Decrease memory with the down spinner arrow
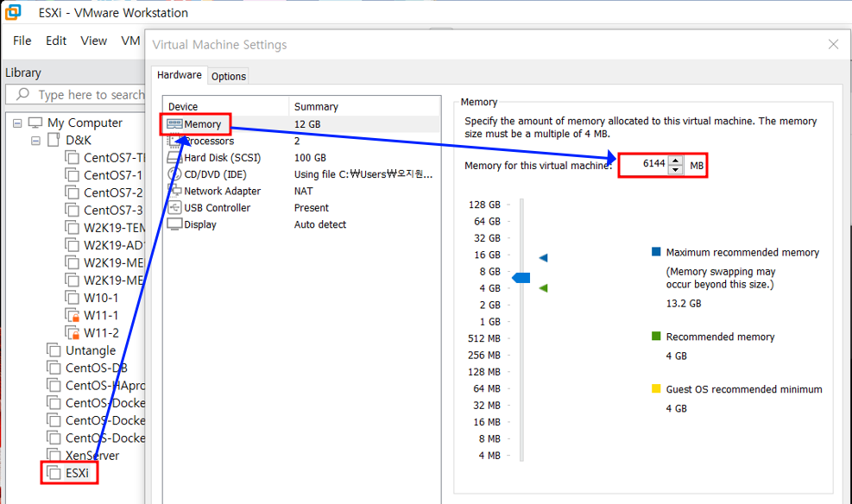Image resolution: width=852 pixels, height=504 pixels. pyautogui.click(x=675, y=169)
